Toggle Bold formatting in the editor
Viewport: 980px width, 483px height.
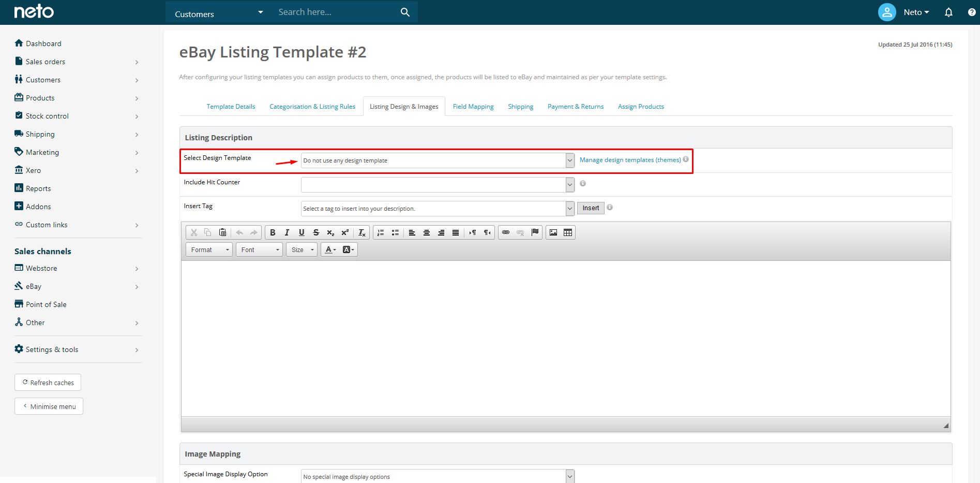point(273,232)
